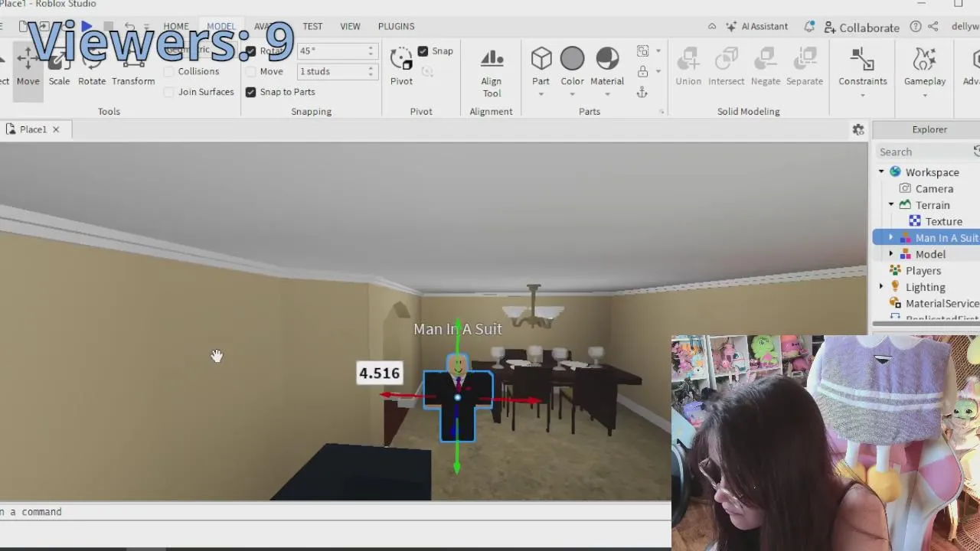Expand the Man In A Suit node
Viewport: 980px width, 551px height.
[891, 238]
